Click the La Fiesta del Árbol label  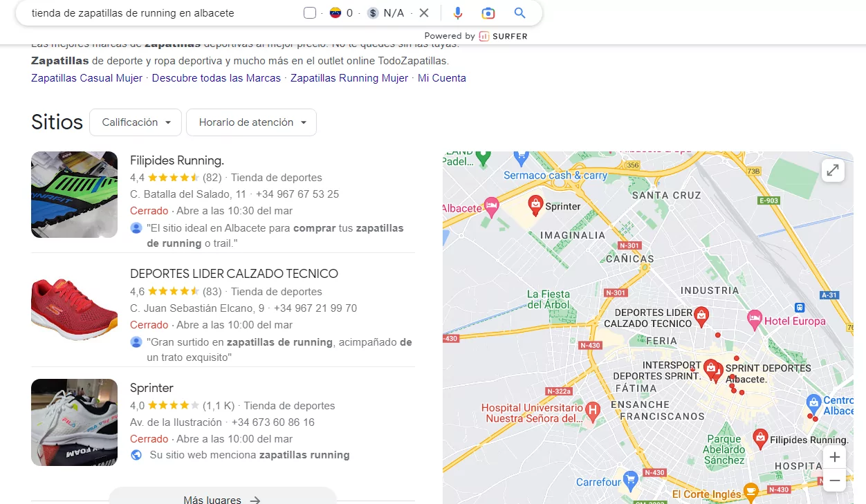point(548,299)
